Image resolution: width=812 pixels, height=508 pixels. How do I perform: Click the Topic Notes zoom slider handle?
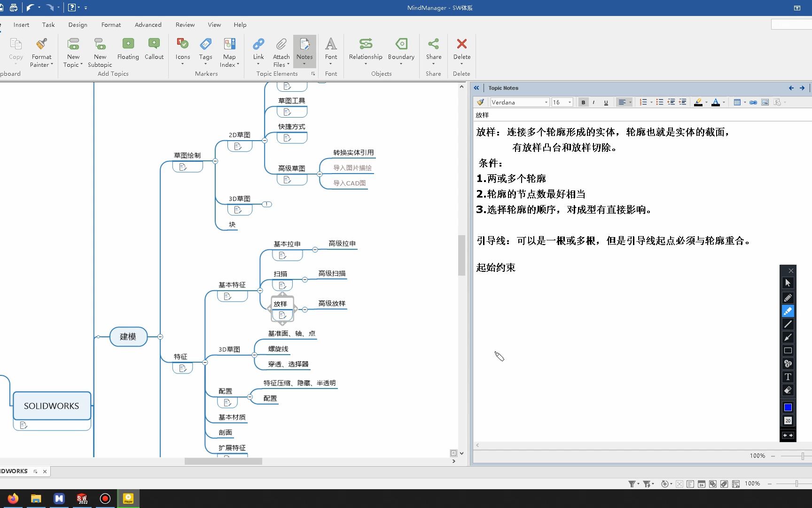[803, 456]
